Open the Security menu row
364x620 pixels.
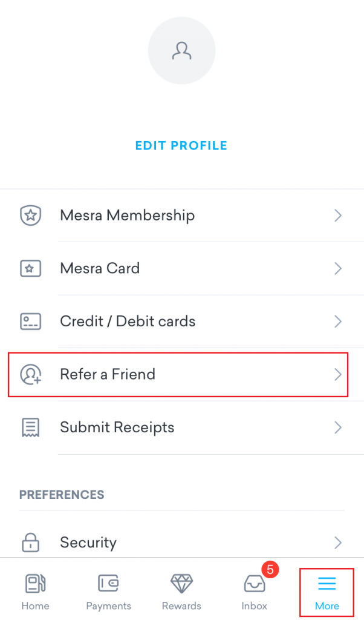tap(181, 542)
